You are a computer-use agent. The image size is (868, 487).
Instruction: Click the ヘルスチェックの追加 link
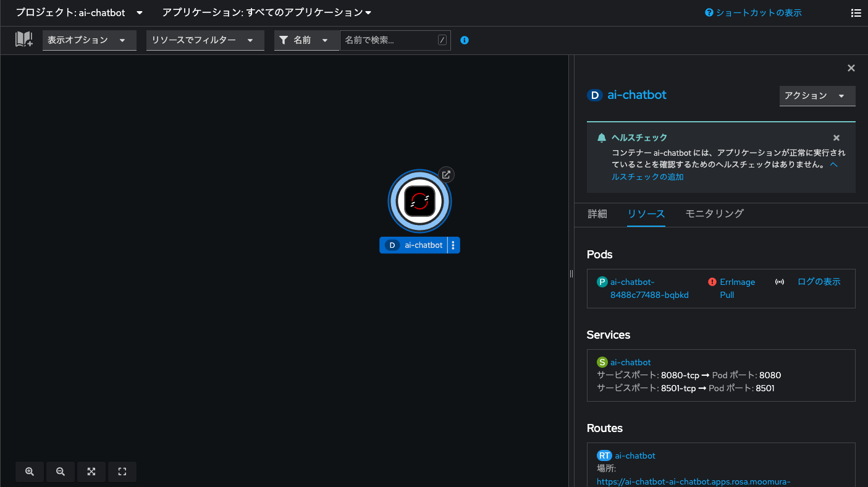click(x=647, y=177)
